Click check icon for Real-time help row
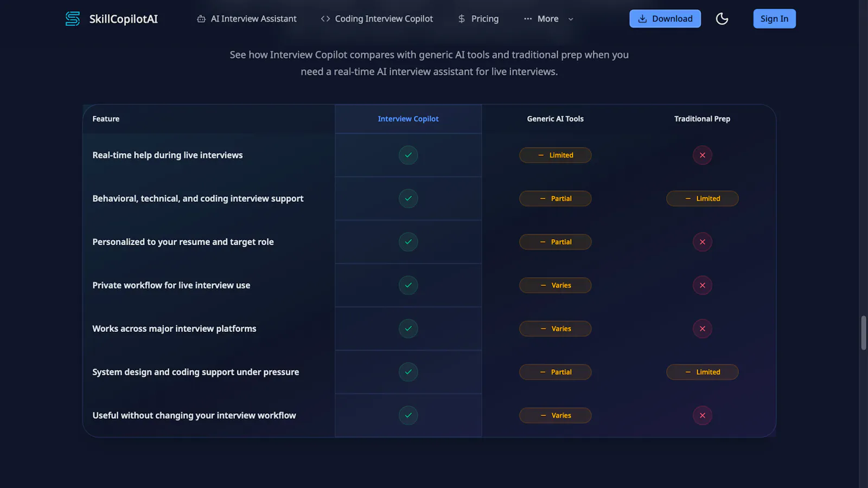 [x=409, y=155]
